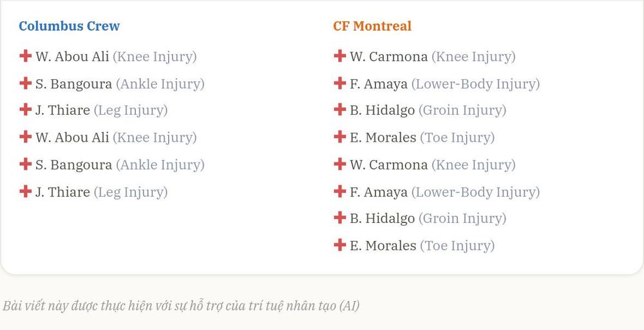Open the CF Montreal team heading
644x330 pixels.
click(x=372, y=26)
